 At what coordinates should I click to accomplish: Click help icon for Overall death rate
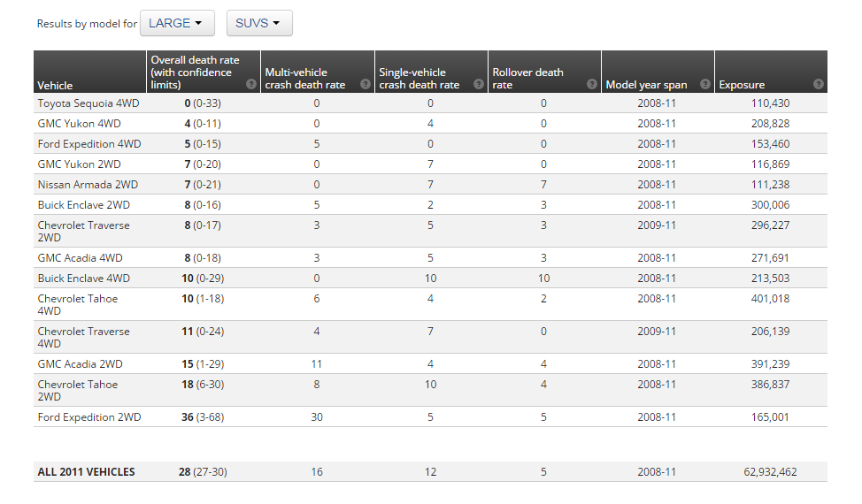click(251, 85)
